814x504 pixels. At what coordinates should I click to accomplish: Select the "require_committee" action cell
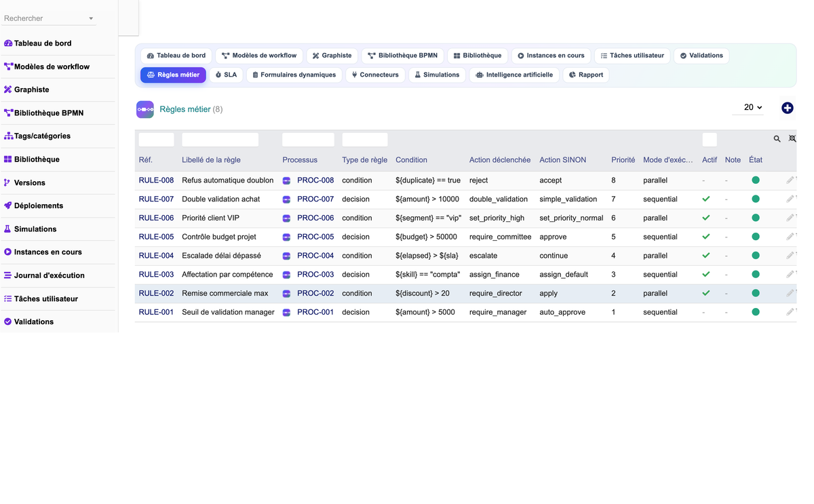coord(501,237)
